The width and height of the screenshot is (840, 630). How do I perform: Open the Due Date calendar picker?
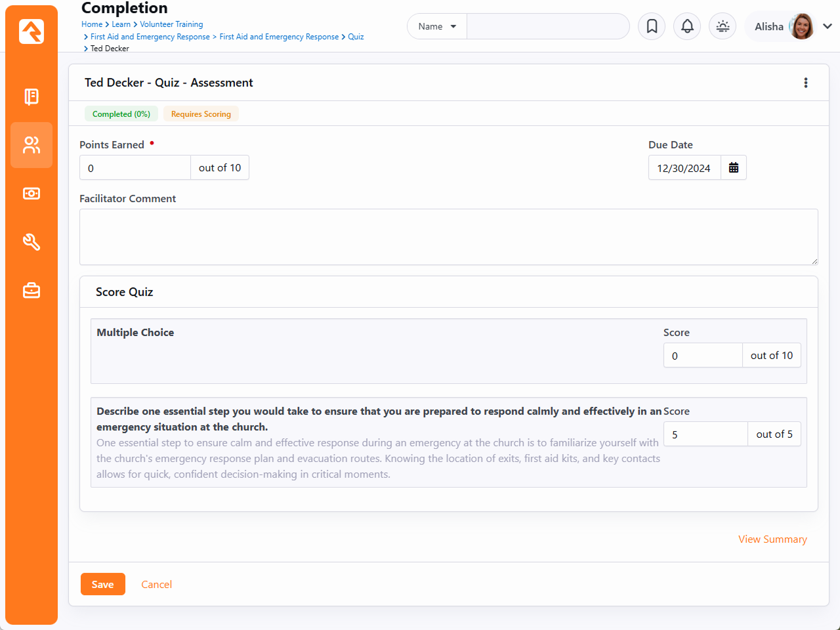734,168
